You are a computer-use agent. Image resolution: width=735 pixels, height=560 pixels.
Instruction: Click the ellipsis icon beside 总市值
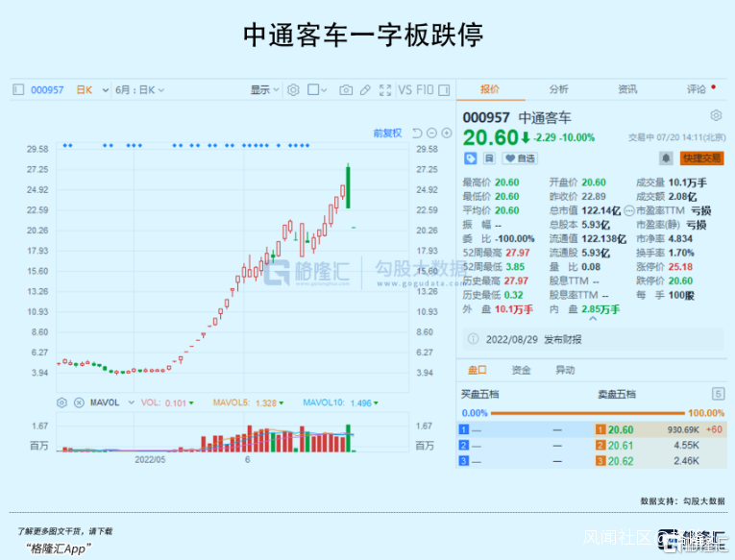pyautogui.click(x=629, y=211)
